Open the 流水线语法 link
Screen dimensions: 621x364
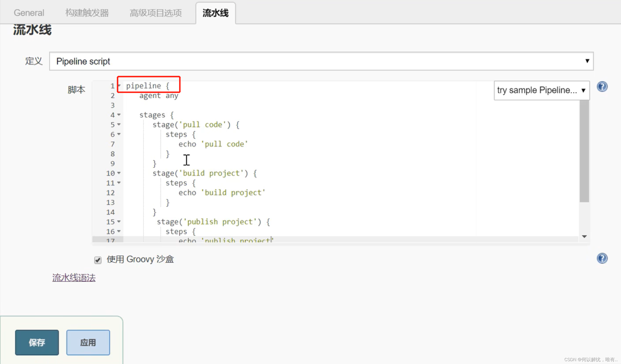(x=74, y=277)
